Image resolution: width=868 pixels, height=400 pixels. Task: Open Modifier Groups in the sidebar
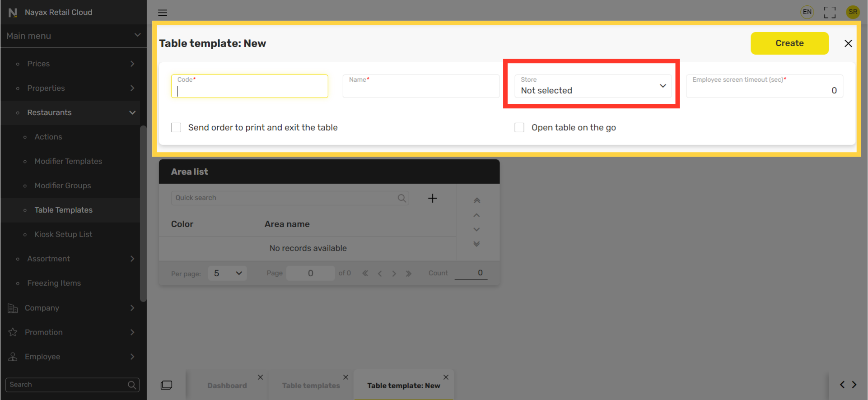63,186
